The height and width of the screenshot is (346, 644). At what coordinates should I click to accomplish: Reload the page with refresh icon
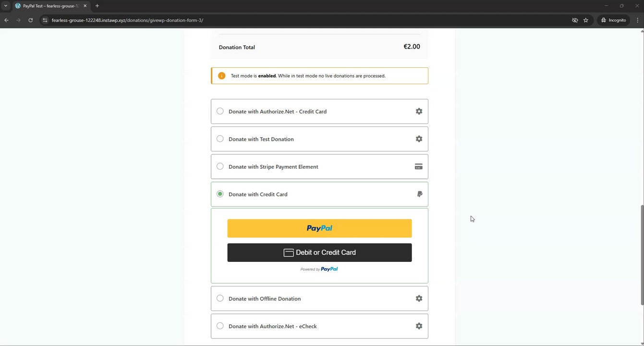click(30, 20)
